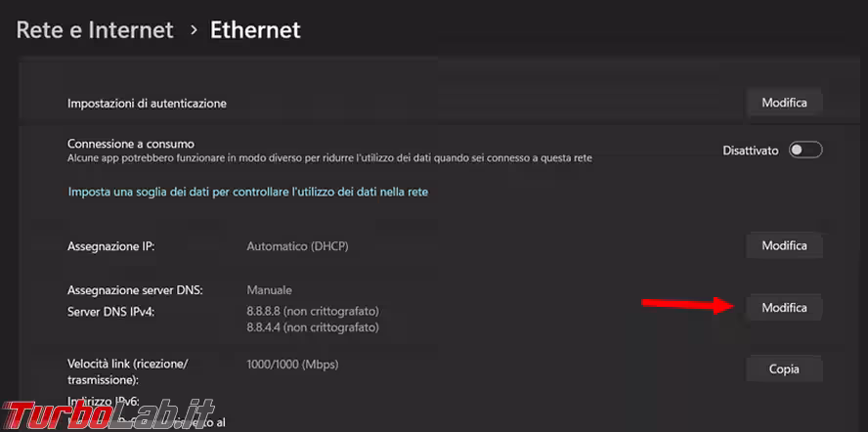The height and width of the screenshot is (432, 868).
Task: Select the Connessione a consumo heading
Action: pyautogui.click(x=131, y=143)
